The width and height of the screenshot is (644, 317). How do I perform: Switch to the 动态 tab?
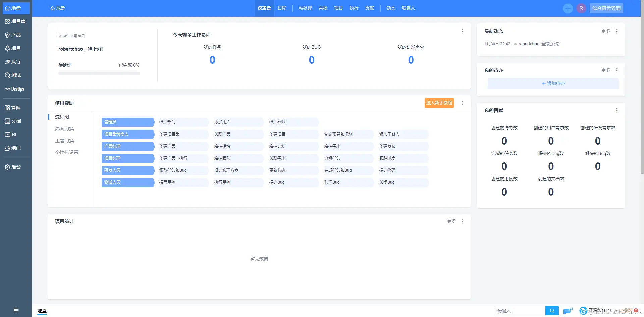[391, 8]
